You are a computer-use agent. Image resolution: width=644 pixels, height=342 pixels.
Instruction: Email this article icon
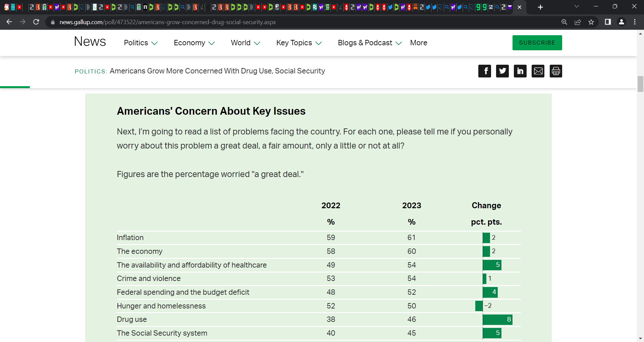(538, 71)
